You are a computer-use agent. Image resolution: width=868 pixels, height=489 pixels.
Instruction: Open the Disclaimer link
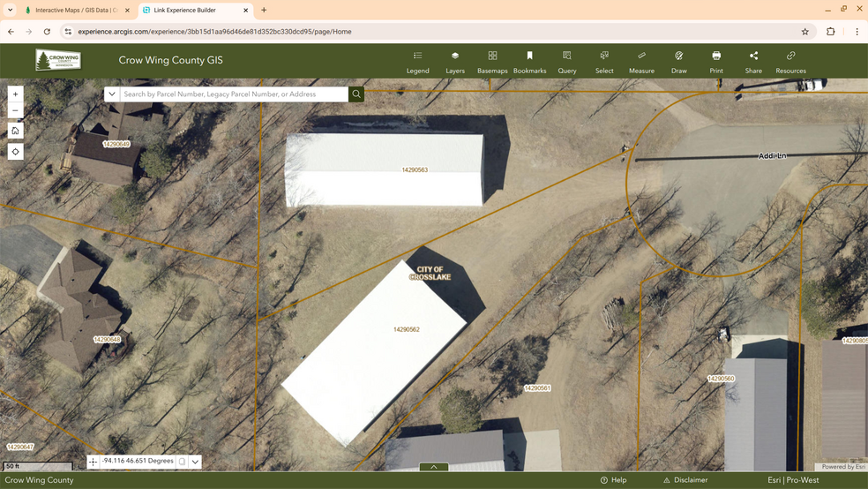(685, 480)
